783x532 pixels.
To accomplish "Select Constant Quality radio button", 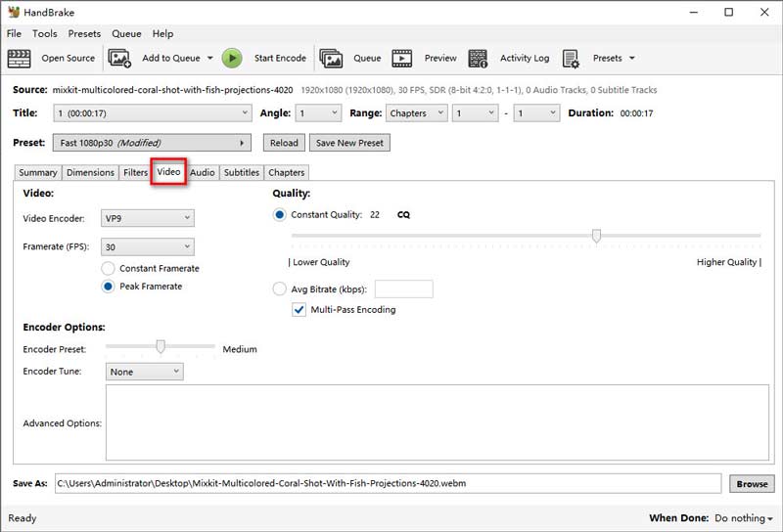I will tap(280, 215).
